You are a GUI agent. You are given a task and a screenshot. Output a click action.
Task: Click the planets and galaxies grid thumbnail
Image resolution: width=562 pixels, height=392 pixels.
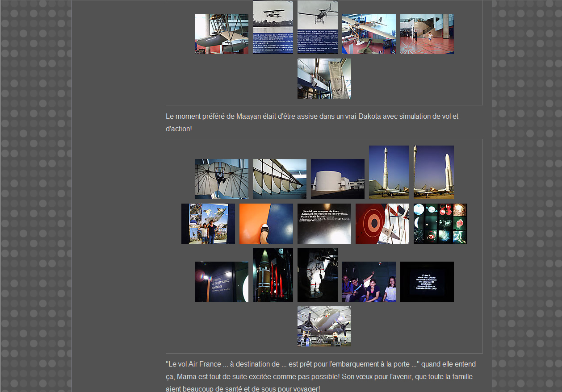pos(440,223)
